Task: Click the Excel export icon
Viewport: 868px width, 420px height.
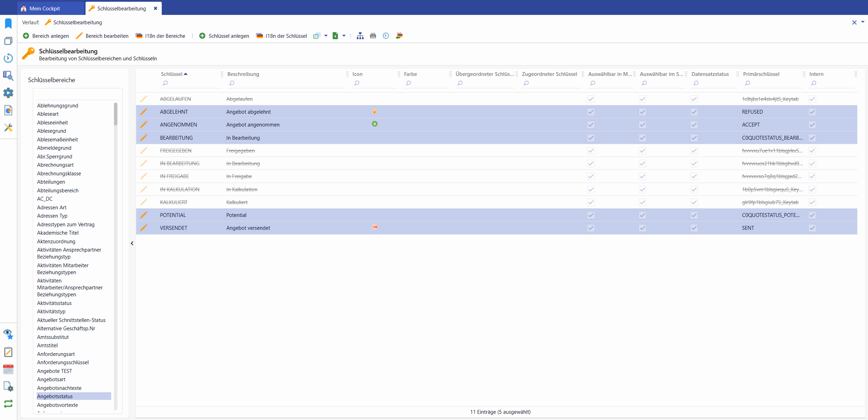Action: 335,36
